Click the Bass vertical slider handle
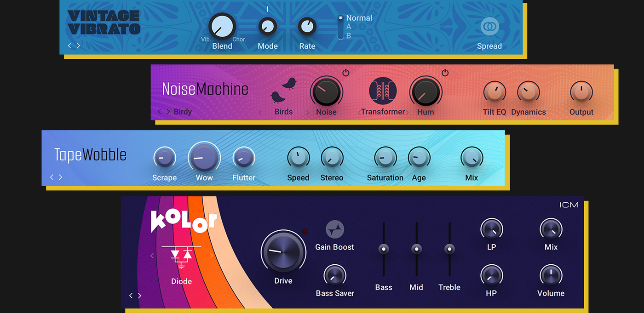The image size is (644, 313). point(383,249)
